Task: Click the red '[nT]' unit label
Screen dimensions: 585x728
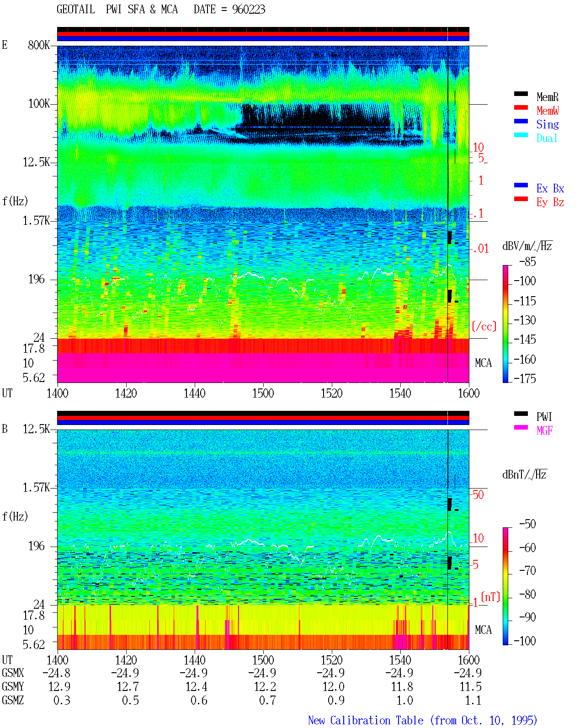Action: point(490,597)
